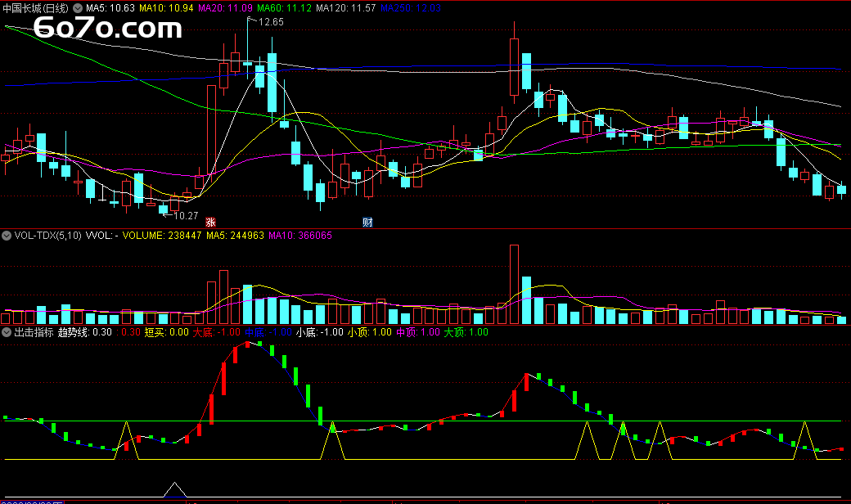Click the 出击指标 indicator name
851x504 pixels.
[x=34, y=332]
